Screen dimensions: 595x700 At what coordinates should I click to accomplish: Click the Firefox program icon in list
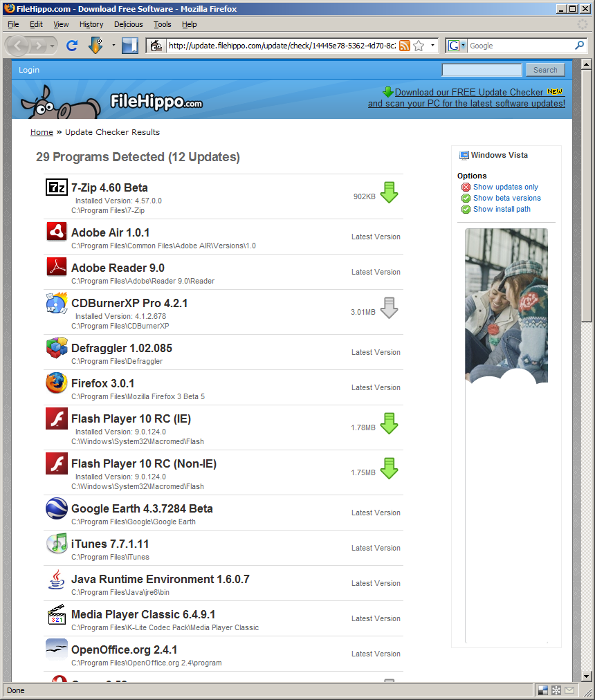tap(56, 383)
